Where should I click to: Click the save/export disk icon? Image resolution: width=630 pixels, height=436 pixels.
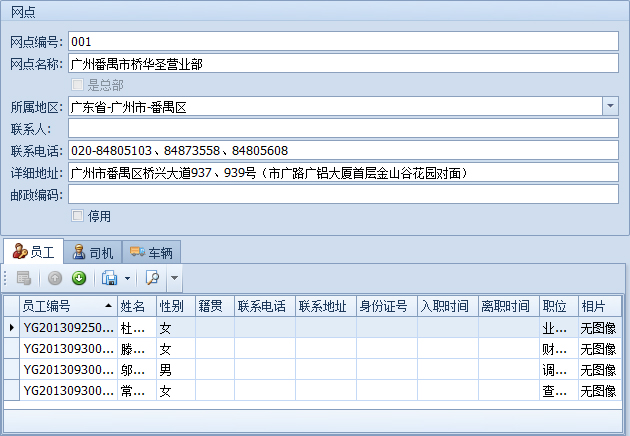click(110, 278)
